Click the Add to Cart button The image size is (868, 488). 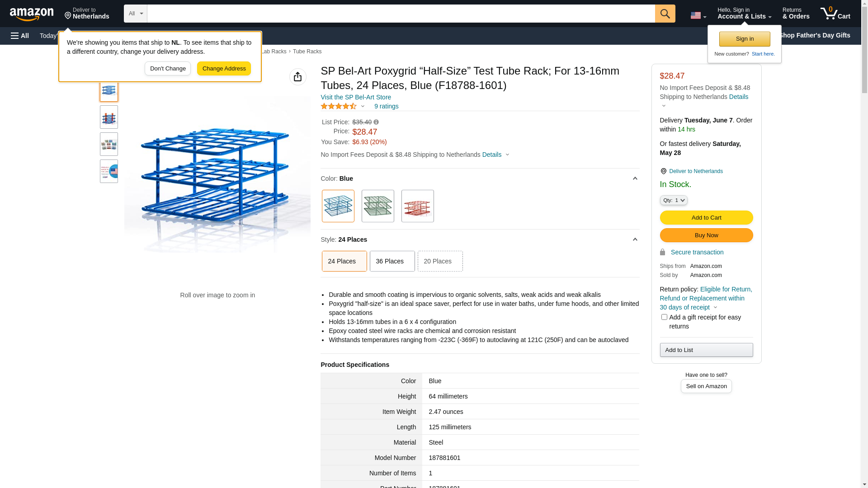click(706, 218)
